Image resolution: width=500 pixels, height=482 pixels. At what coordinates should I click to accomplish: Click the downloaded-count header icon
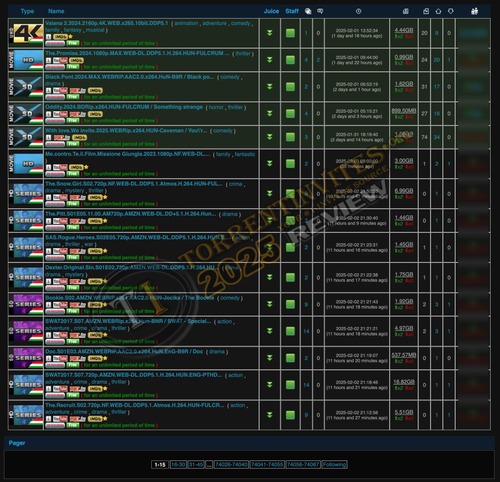tap(426, 11)
